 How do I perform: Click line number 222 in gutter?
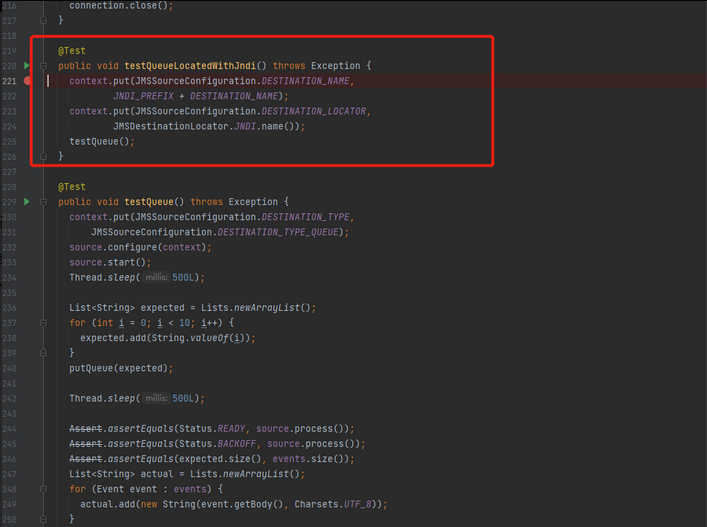(x=9, y=96)
